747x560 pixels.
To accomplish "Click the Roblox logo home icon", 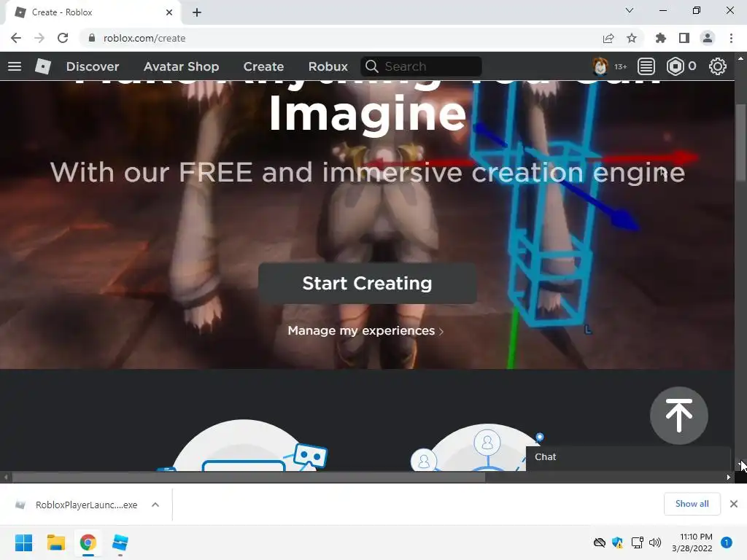I will point(43,66).
